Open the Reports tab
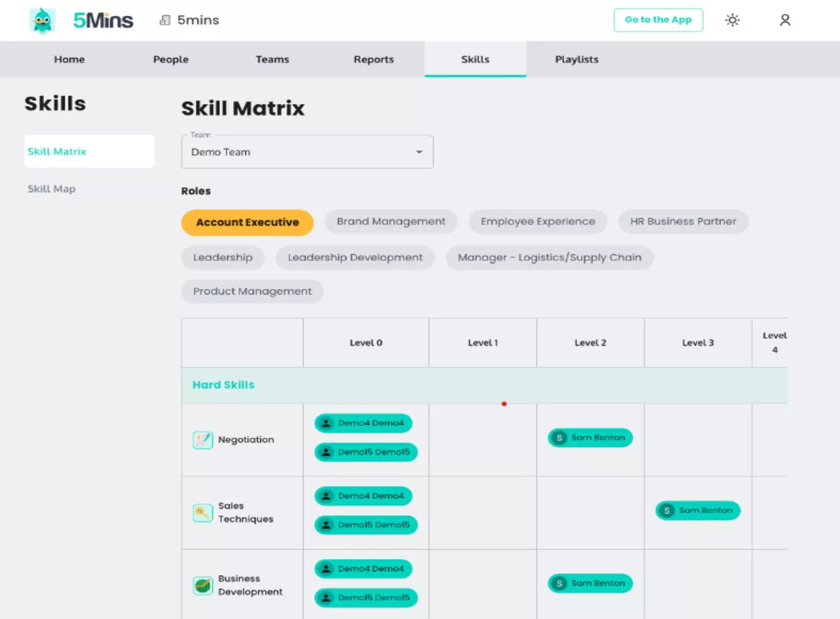Image resolution: width=840 pixels, height=619 pixels. (x=373, y=60)
